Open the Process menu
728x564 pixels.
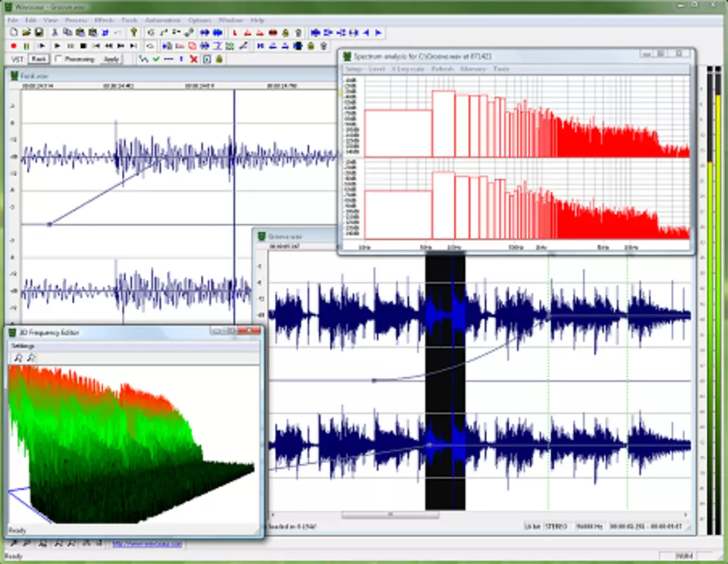pyautogui.click(x=76, y=20)
